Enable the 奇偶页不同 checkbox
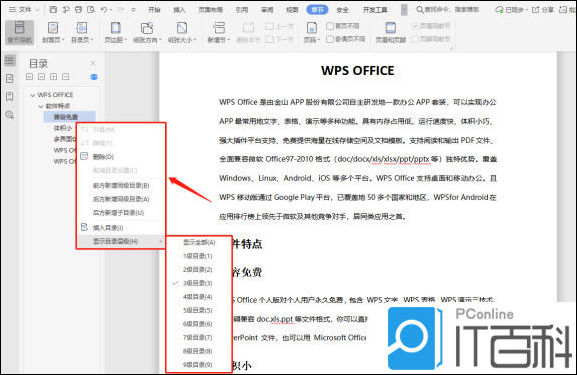577x375 pixels. tap(330, 39)
